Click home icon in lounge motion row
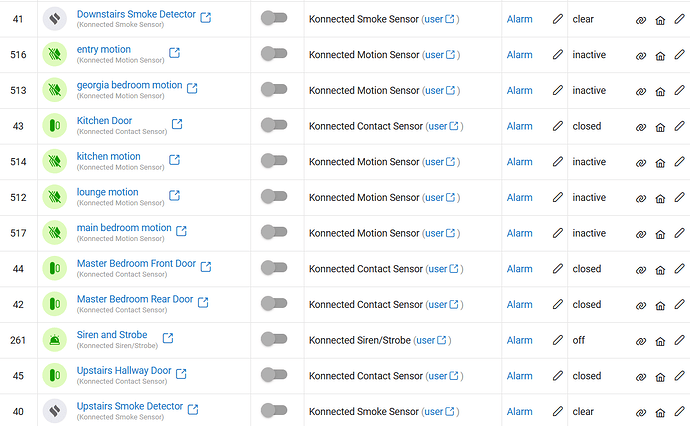 click(660, 198)
